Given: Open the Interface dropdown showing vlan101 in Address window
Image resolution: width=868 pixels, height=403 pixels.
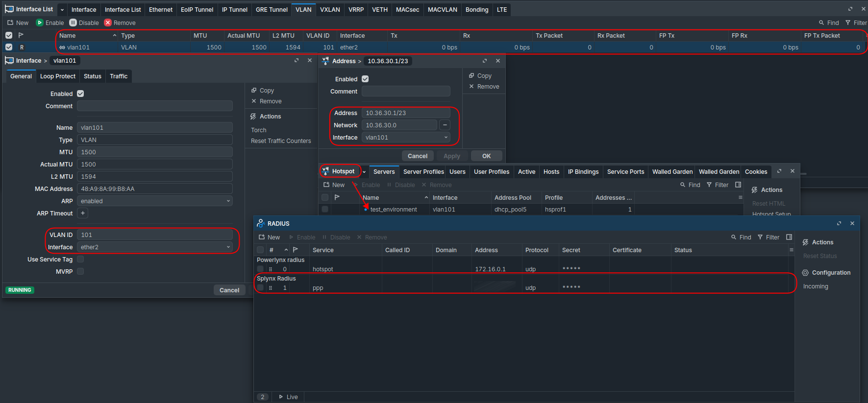Looking at the screenshot, I should click(406, 138).
